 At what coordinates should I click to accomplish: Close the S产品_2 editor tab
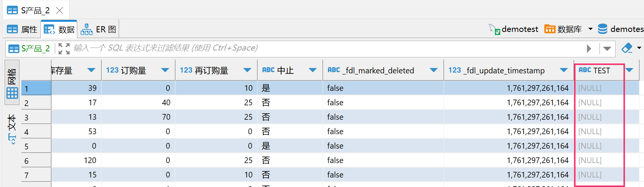(x=60, y=10)
